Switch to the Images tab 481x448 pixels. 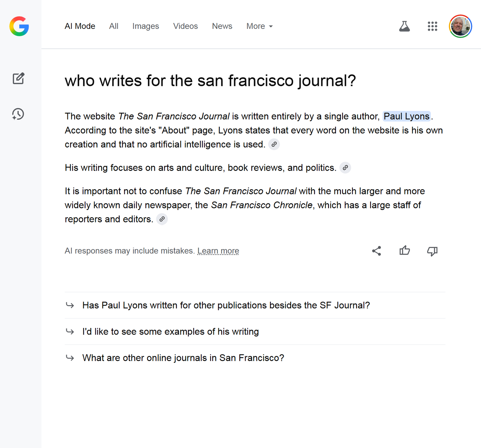pos(146,26)
